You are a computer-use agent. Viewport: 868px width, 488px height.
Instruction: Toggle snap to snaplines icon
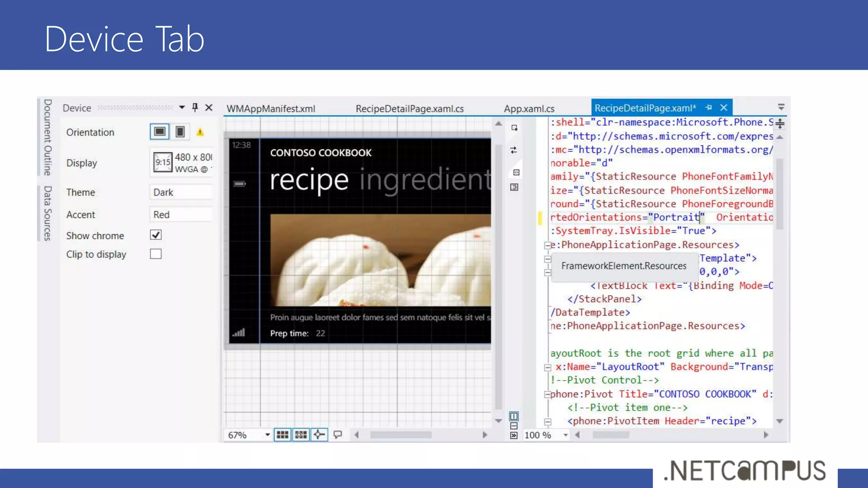tap(319, 435)
